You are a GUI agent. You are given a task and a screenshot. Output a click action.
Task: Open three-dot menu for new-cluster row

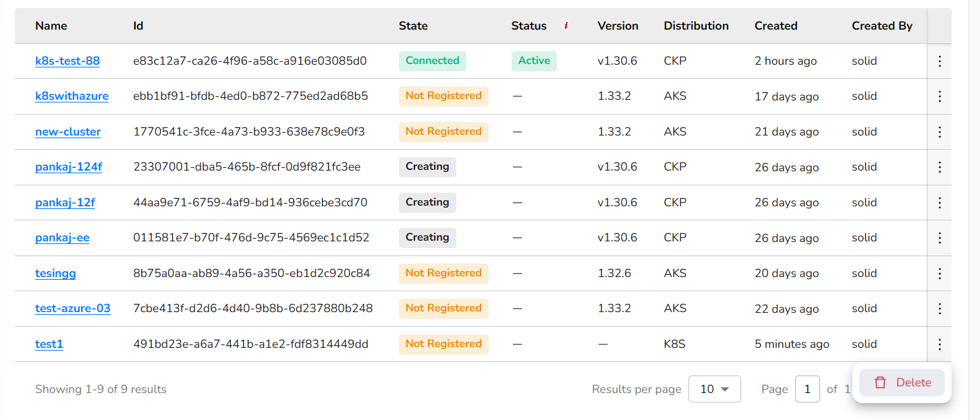pyautogui.click(x=940, y=132)
